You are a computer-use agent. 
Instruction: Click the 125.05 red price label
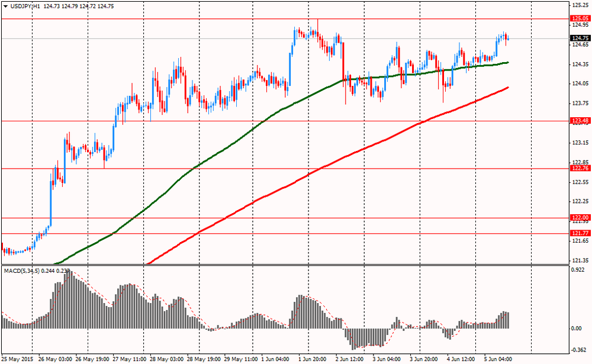coord(580,18)
